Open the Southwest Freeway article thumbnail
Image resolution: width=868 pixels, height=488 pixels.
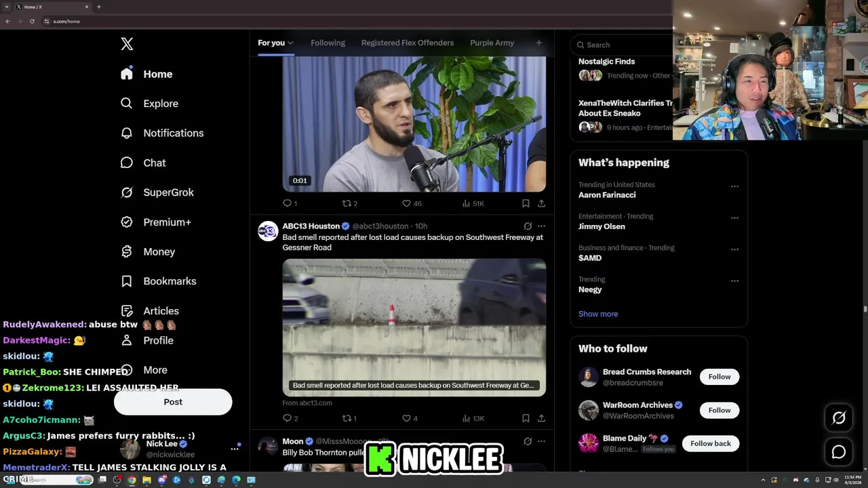[x=414, y=327]
